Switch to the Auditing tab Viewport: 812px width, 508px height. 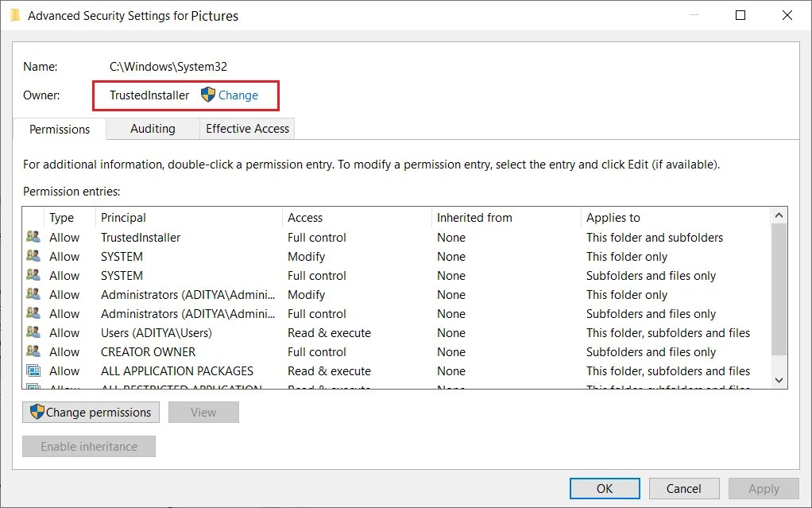pyautogui.click(x=153, y=129)
